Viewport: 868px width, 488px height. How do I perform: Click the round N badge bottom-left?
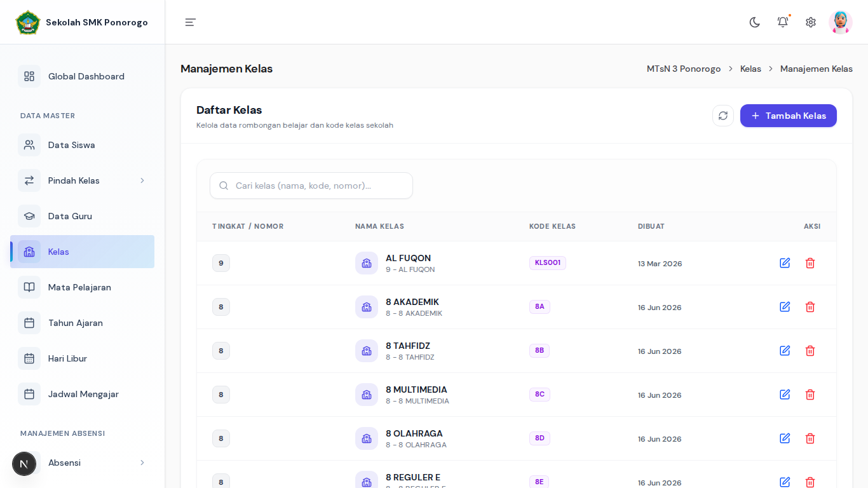pos(24,464)
